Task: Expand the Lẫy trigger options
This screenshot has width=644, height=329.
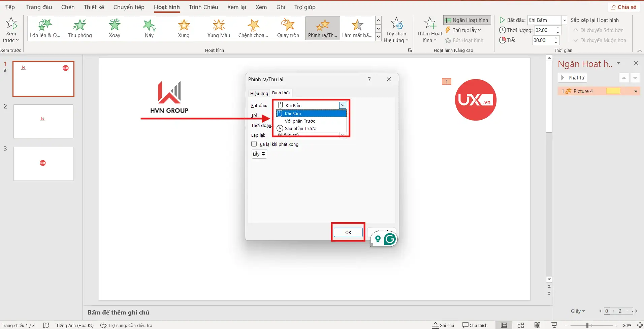Action: pyautogui.click(x=259, y=154)
